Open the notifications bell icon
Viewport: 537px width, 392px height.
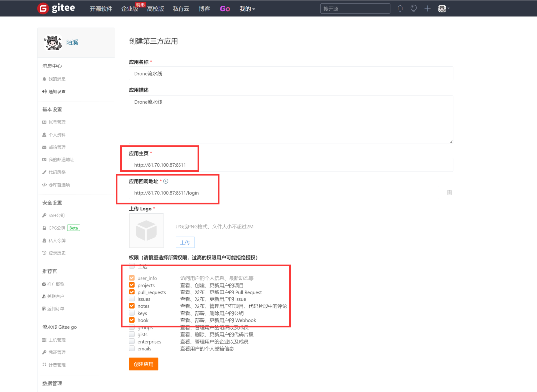(x=400, y=9)
